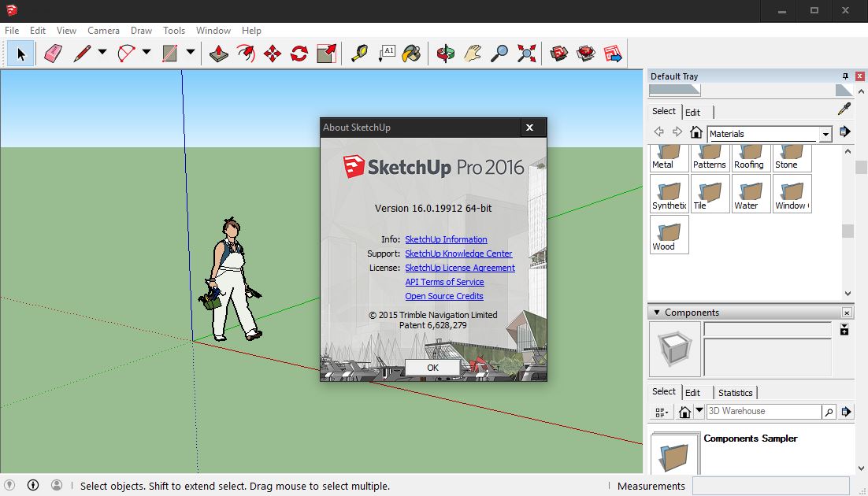Select the arrow Select tool
This screenshot has width=868, height=496.
[21, 54]
